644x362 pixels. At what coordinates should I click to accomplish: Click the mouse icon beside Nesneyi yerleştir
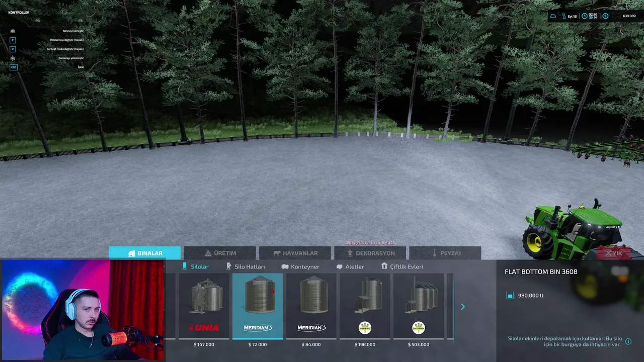[x=13, y=31]
